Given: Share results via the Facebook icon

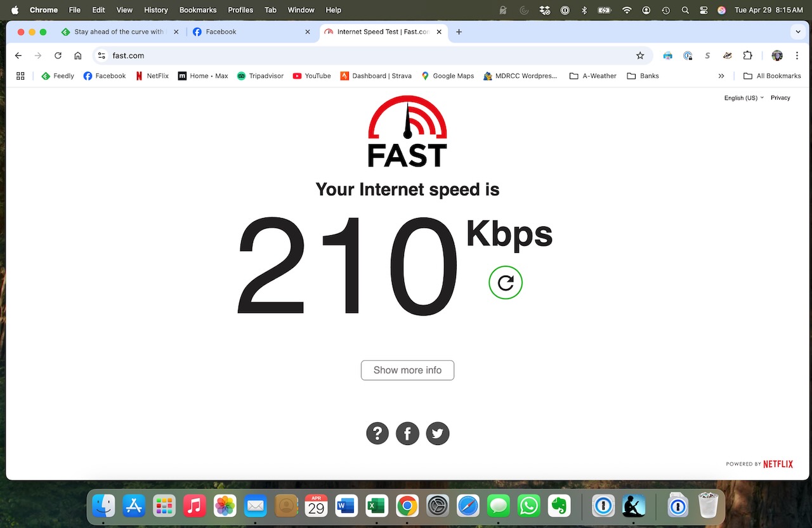Looking at the screenshot, I should coord(407,434).
